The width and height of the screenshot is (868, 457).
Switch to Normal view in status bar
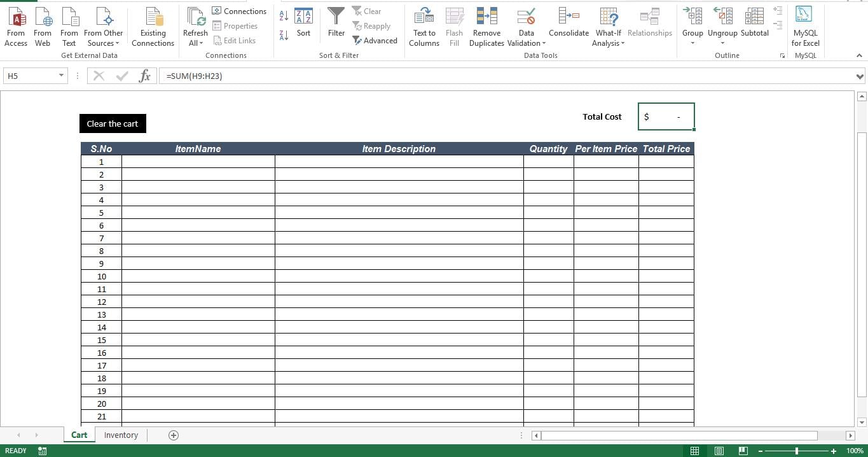tap(694, 451)
